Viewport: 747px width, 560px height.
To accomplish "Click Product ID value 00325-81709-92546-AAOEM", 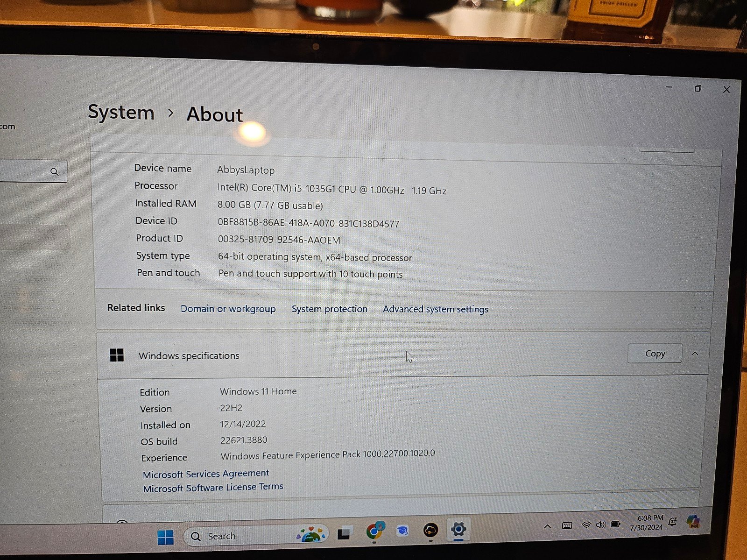I will coord(279,240).
